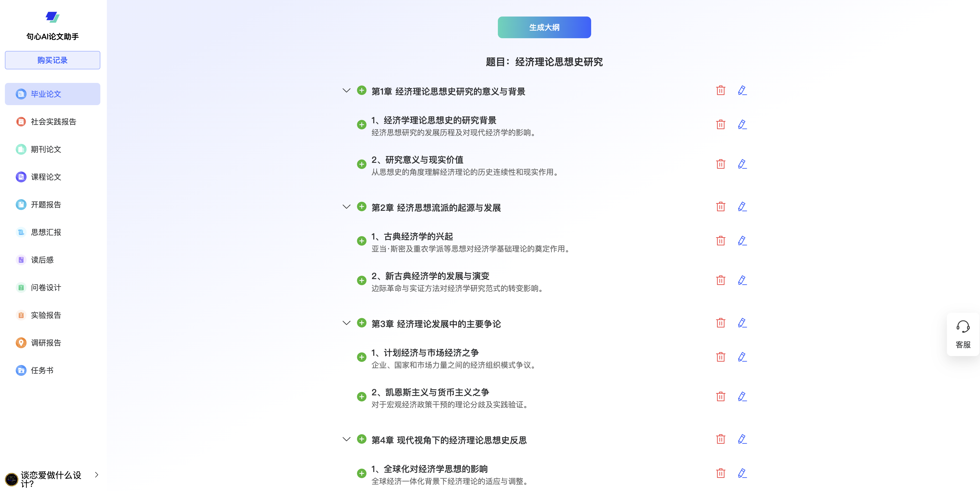Open 期刊论文 in sidebar

pos(53,149)
